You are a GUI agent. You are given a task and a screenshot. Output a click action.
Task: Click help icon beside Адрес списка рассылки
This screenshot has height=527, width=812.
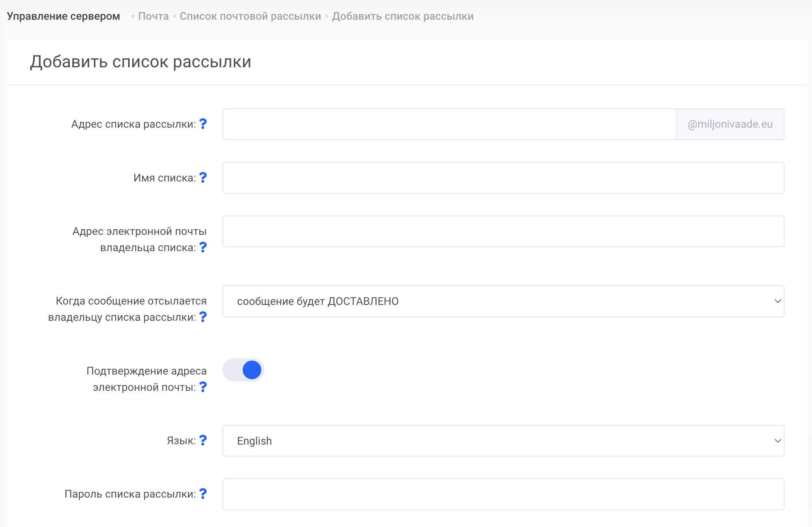pos(203,124)
